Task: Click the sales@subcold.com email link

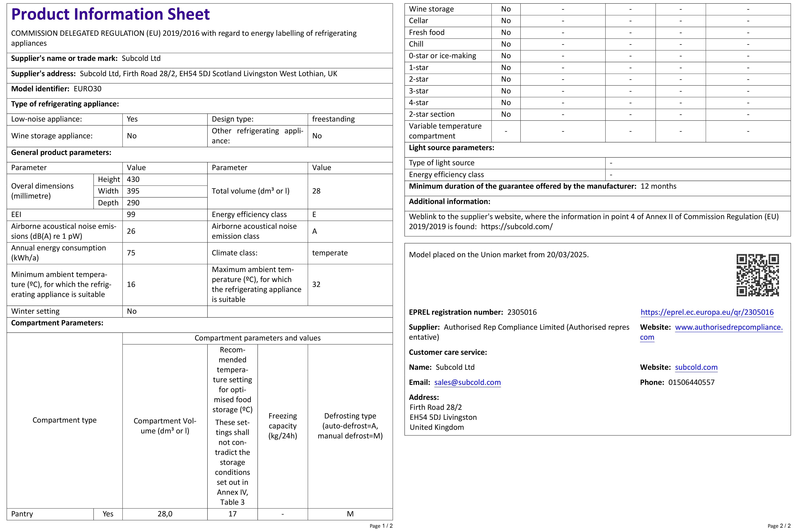Action: pyautogui.click(x=467, y=382)
